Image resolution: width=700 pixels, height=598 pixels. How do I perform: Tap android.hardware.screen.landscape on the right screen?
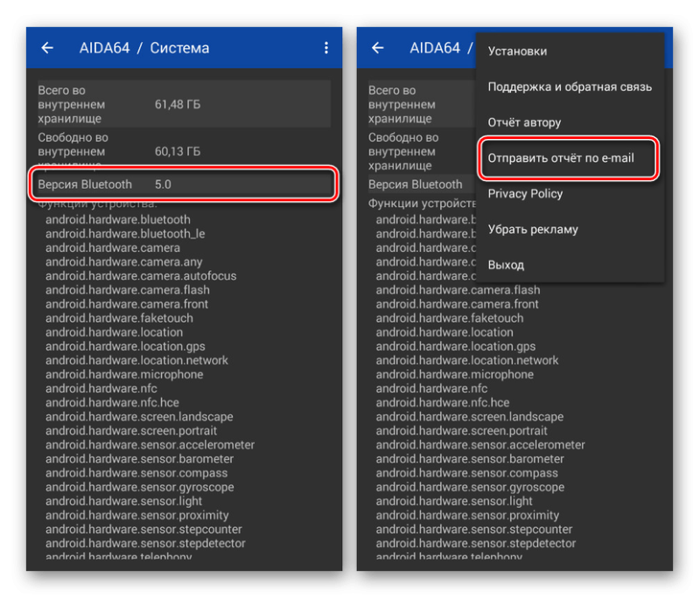point(470,416)
